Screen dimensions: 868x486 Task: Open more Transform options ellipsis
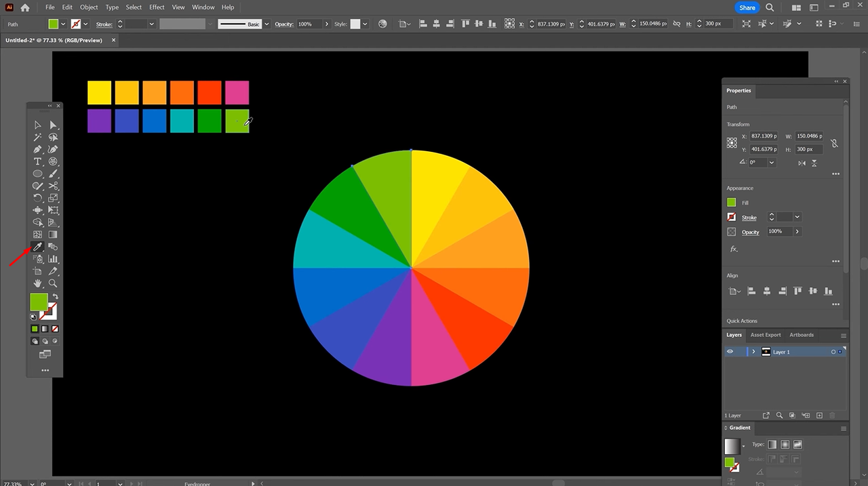[835, 174]
